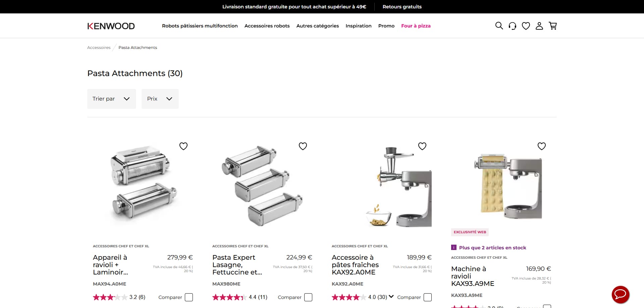Expand the Trier par dropdown

pos(112,99)
